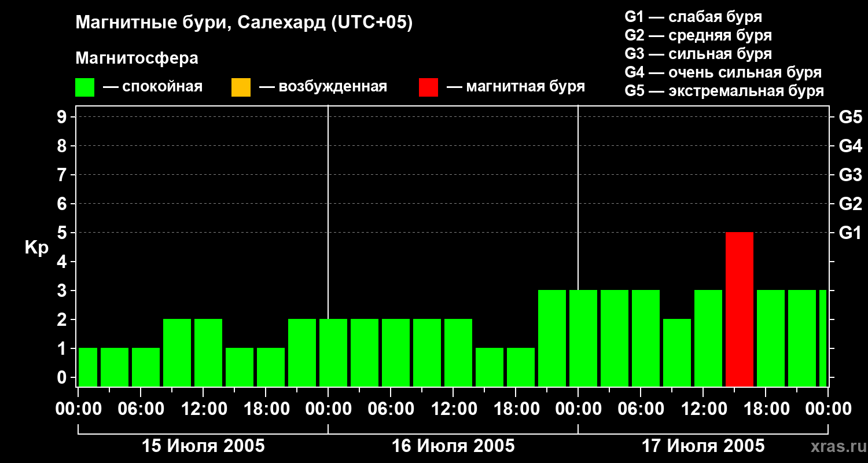Click the 'Магнитосфера' heading

pyautogui.click(x=137, y=58)
